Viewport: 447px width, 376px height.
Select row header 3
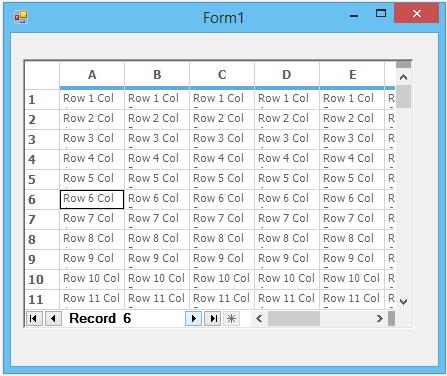pyautogui.click(x=42, y=139)
